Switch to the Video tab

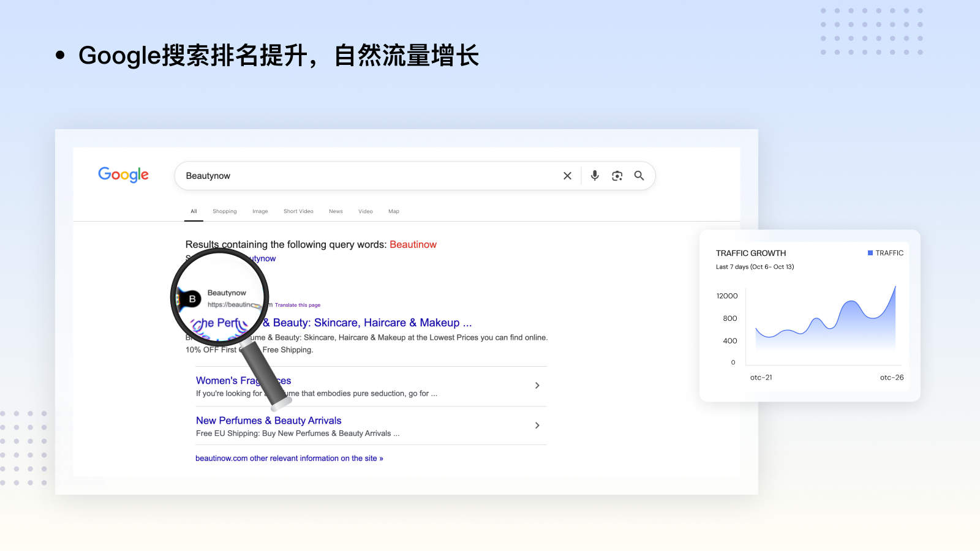(366, 211)
